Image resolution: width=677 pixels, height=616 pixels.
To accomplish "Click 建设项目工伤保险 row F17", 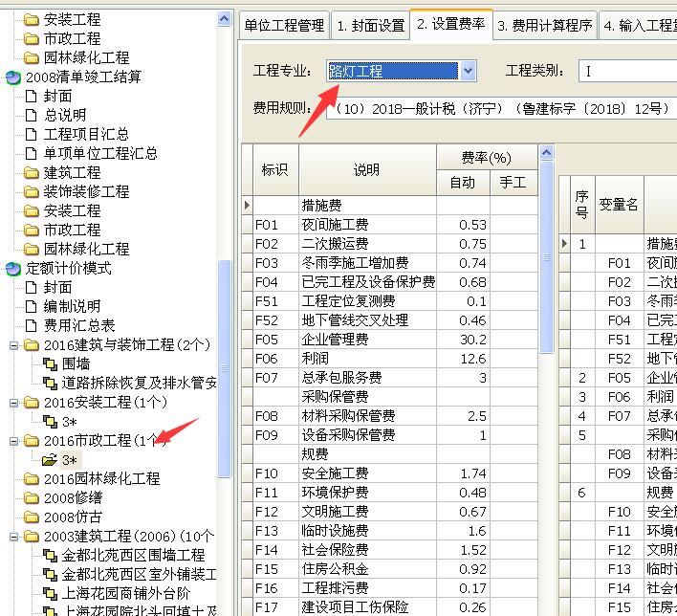I will click(x=390, y=607).
